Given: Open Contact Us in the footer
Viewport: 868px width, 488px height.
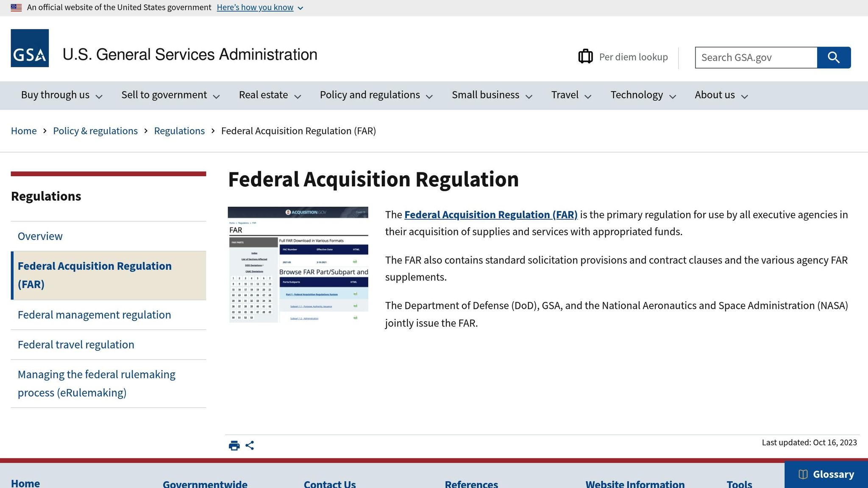Looking at the screenshot, I should [329, 484].
